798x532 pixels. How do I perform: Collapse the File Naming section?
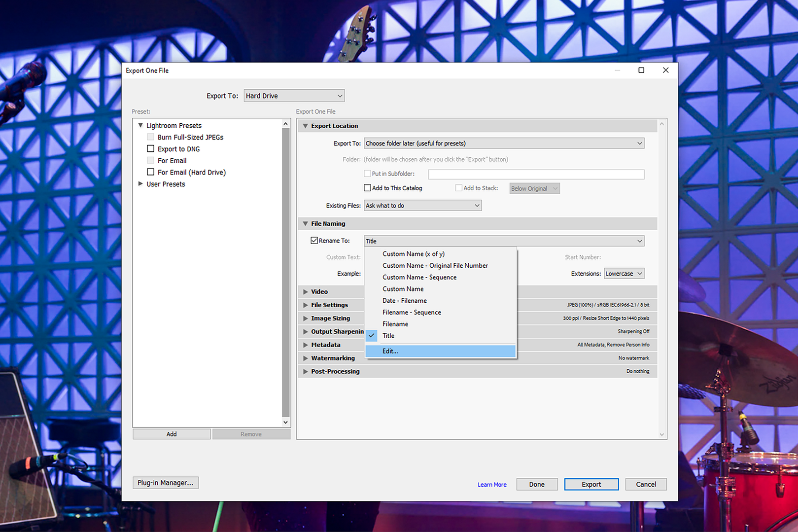[306, 223]
